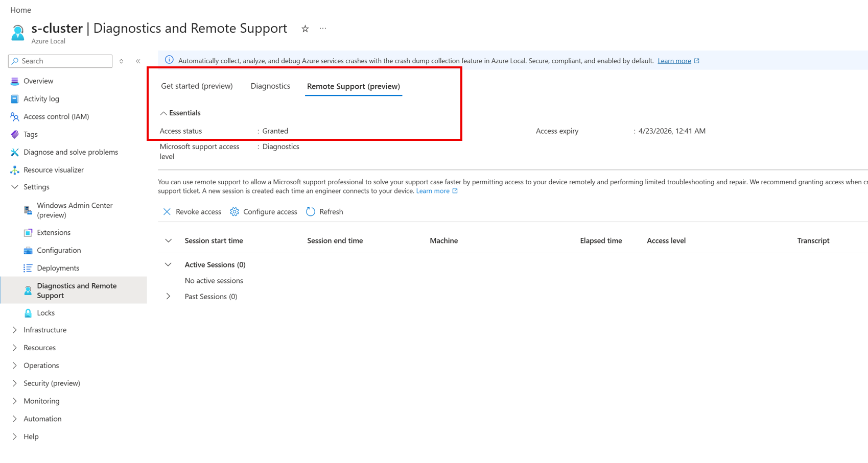This screenshot has height=463, width=868.
Task: Click the Locks padlock icon
Action: (x=28, y=313)
